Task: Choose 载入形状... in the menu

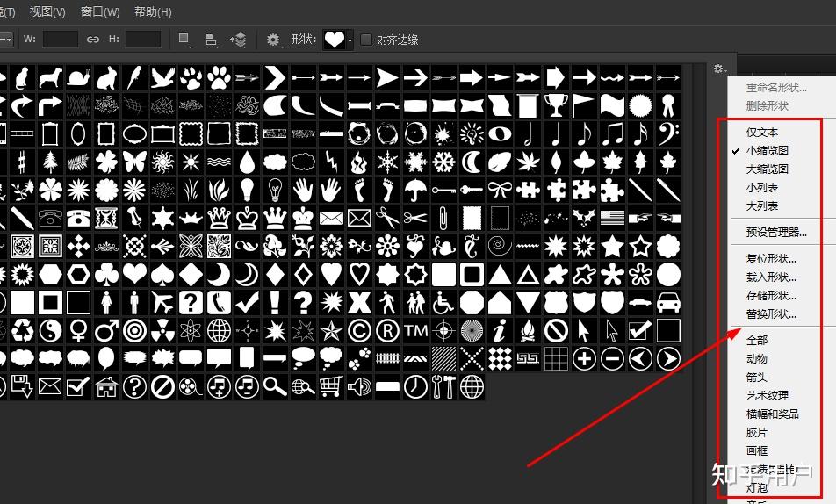Action: pos(771,277)
